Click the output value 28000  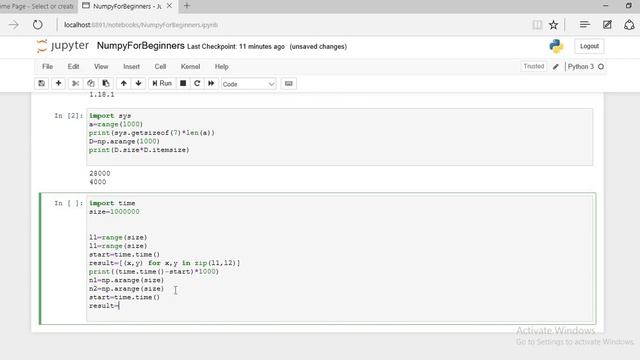[x=100, y=173]
